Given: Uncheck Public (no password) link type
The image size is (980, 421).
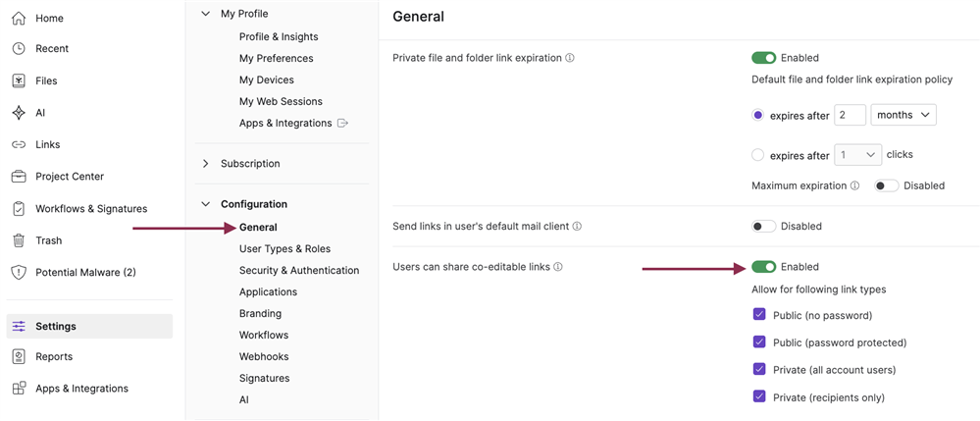Looking at the screenshot, I should coord(759,315).
